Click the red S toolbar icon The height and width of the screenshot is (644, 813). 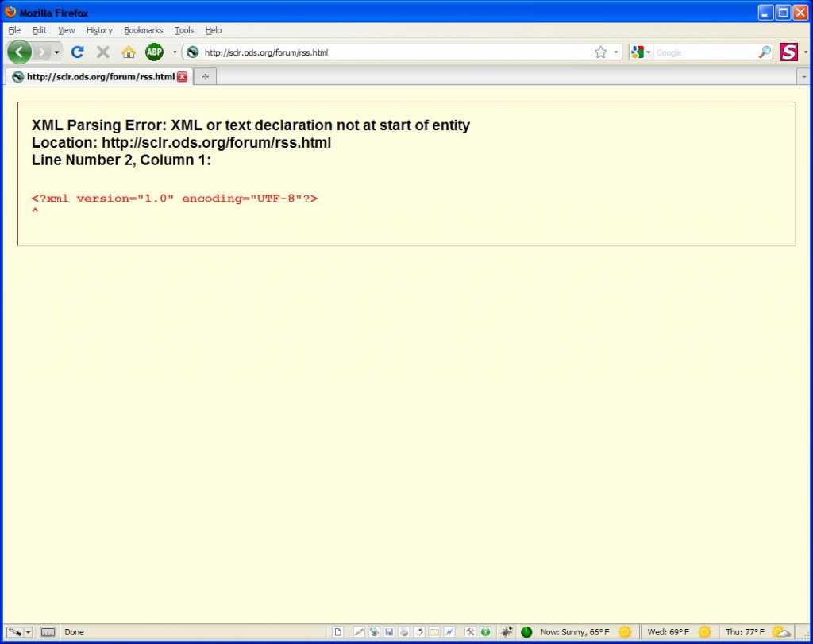[788, 52]
